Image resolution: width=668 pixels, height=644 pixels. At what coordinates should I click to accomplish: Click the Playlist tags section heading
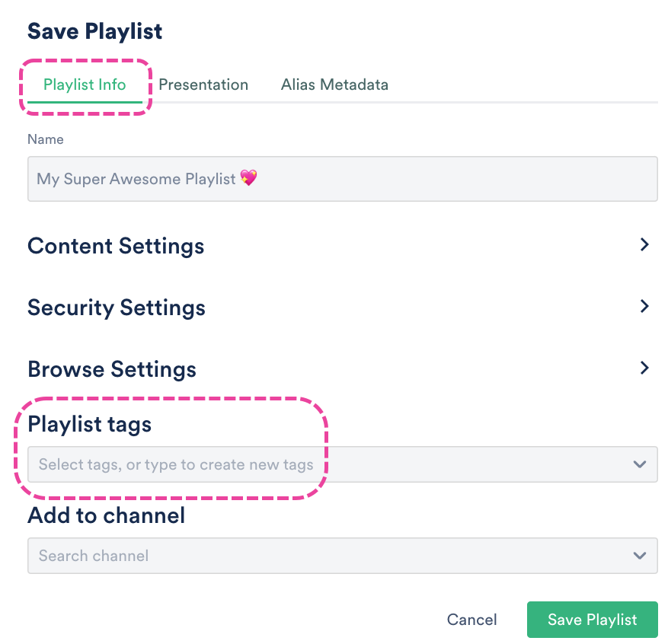tap(90, 424)
